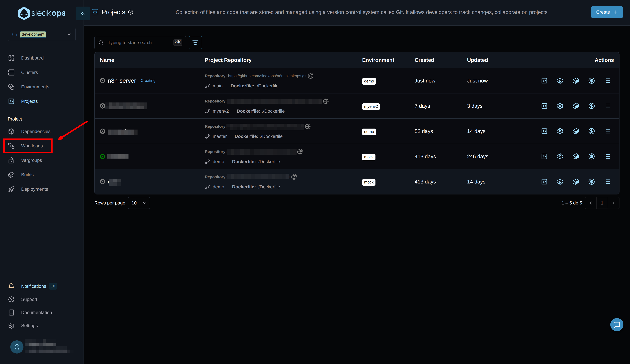Click the dollar cost icon for n8n-server
630x364 pixels.
click(591, 81)
